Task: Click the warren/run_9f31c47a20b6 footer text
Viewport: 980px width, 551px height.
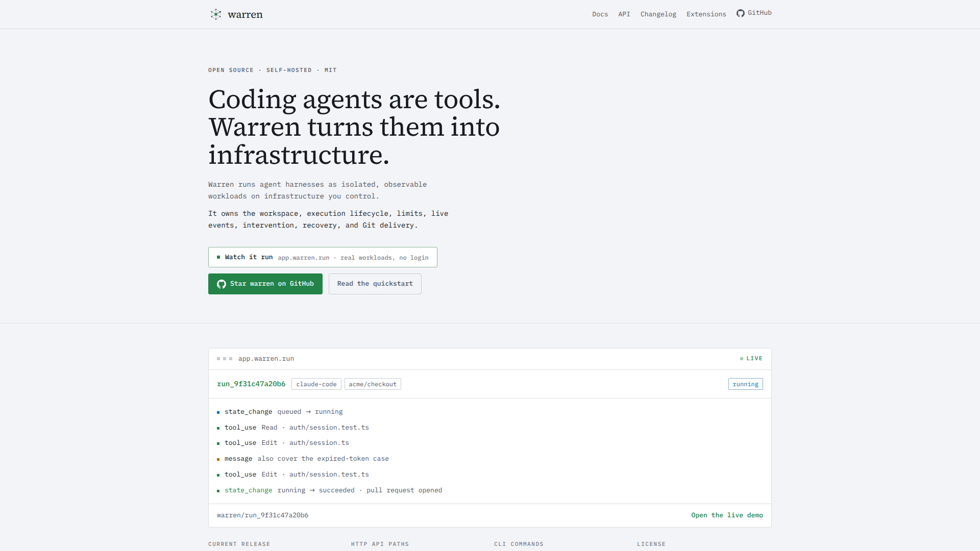Action: tap(262, 515)
